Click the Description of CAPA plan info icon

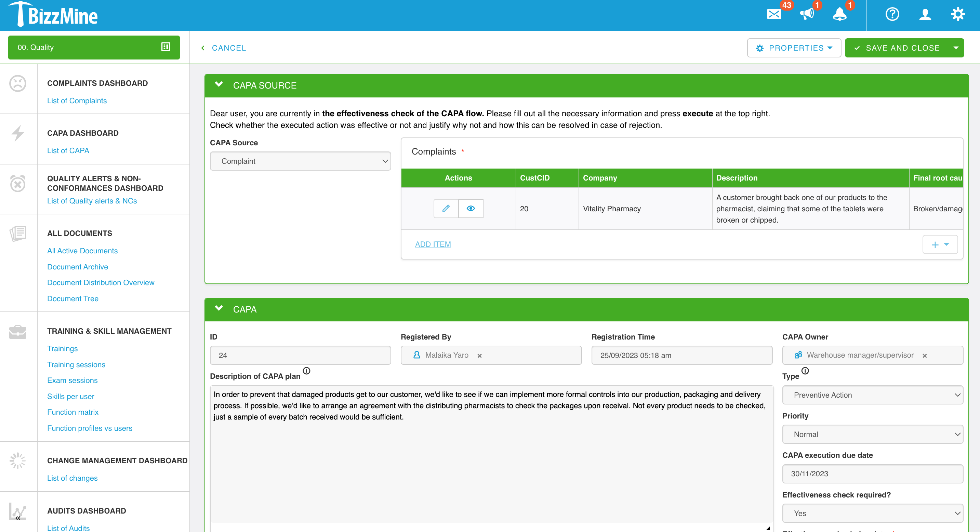click(307, 371)
